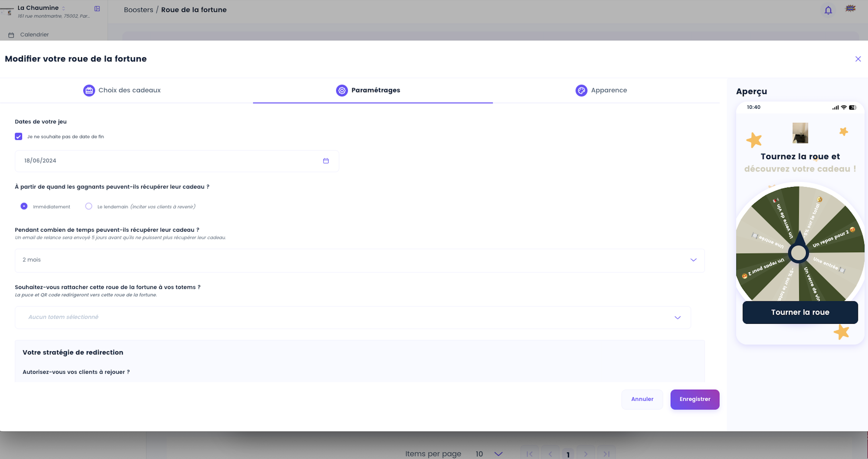Click the Aperçu heading
The image size is (868, 459).
click(x=751, y=91)
